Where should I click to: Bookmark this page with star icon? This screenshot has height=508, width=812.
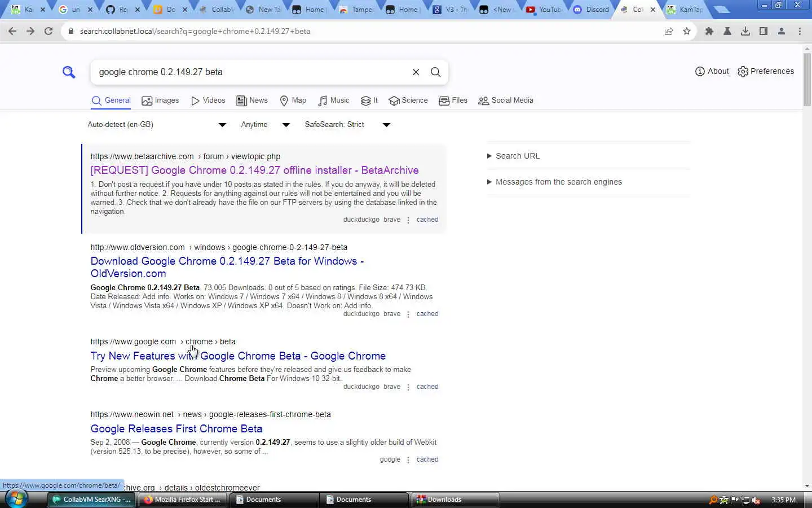point(687,31)
